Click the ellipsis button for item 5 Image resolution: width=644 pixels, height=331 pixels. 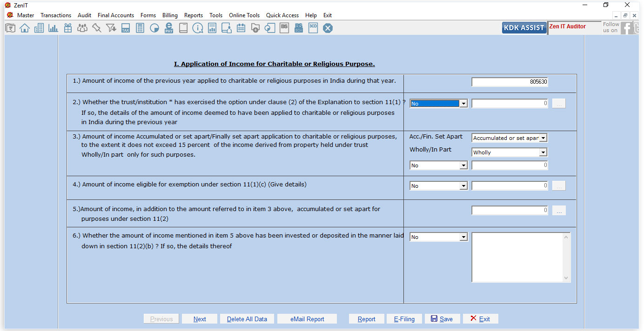point(559,211)
